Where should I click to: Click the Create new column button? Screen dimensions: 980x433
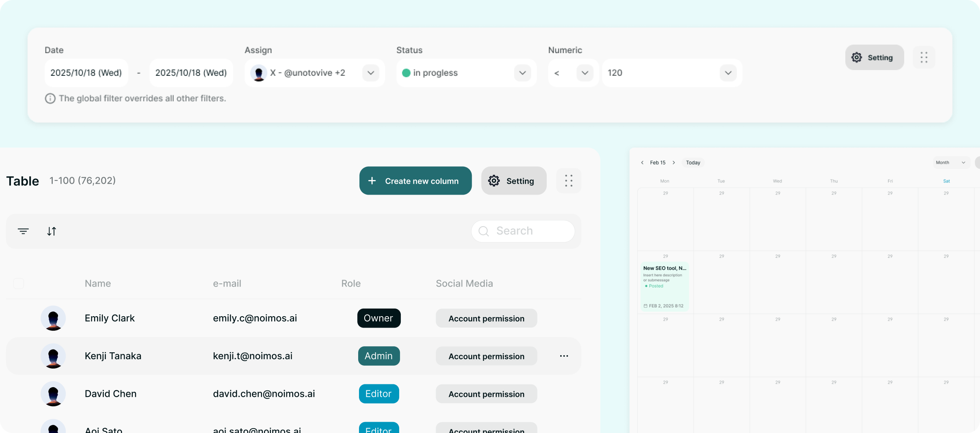[415, 181]
